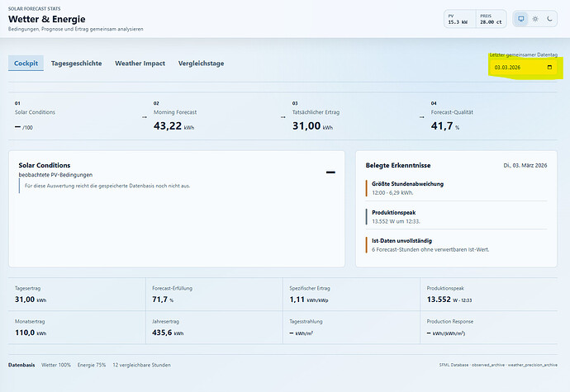
Task: Click the 12 vergleichbare Stunden footer entry
Action: click(x=141, y=365)
